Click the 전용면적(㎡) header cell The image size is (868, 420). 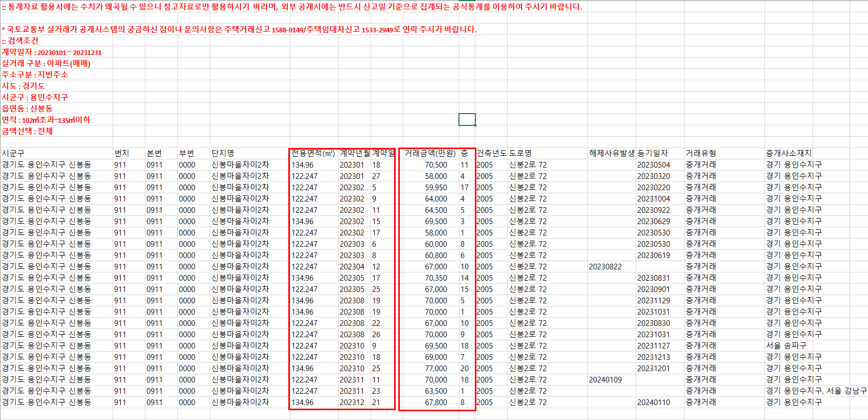click(x=314, y=153)
